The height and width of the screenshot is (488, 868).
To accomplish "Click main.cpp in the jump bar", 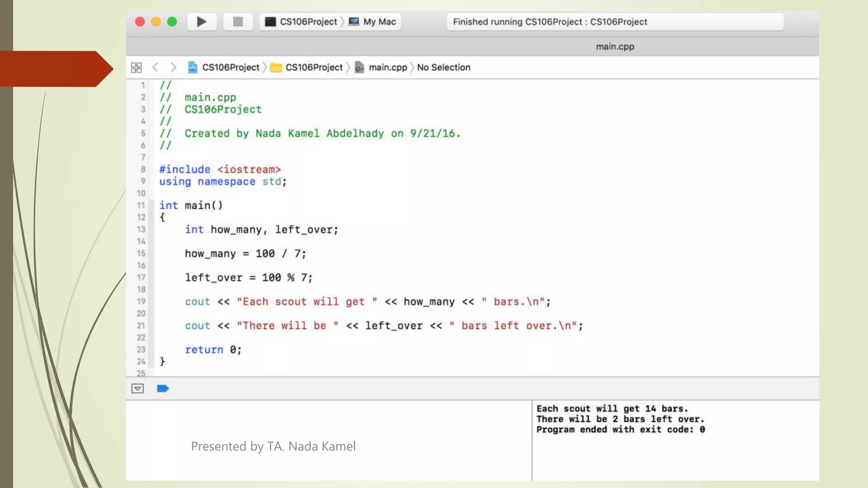I will coord(388,67).
